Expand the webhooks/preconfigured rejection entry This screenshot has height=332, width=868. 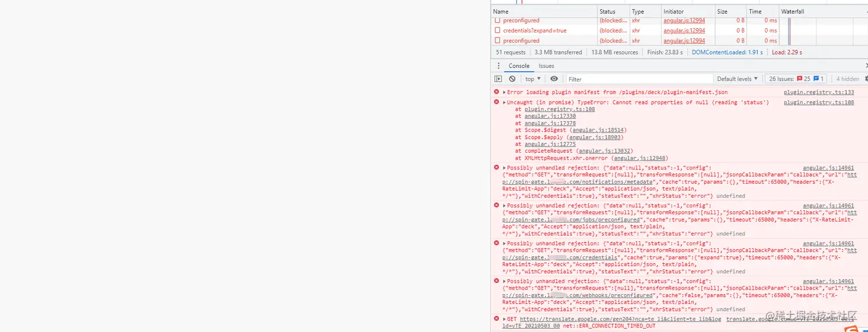(x=505, y=281)
